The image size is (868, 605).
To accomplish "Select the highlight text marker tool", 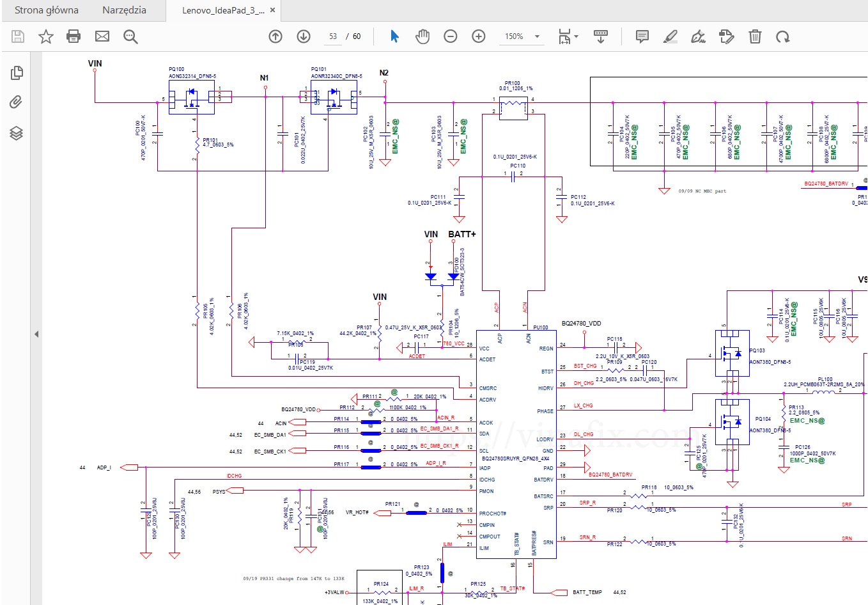I will [x=670, y=36].
